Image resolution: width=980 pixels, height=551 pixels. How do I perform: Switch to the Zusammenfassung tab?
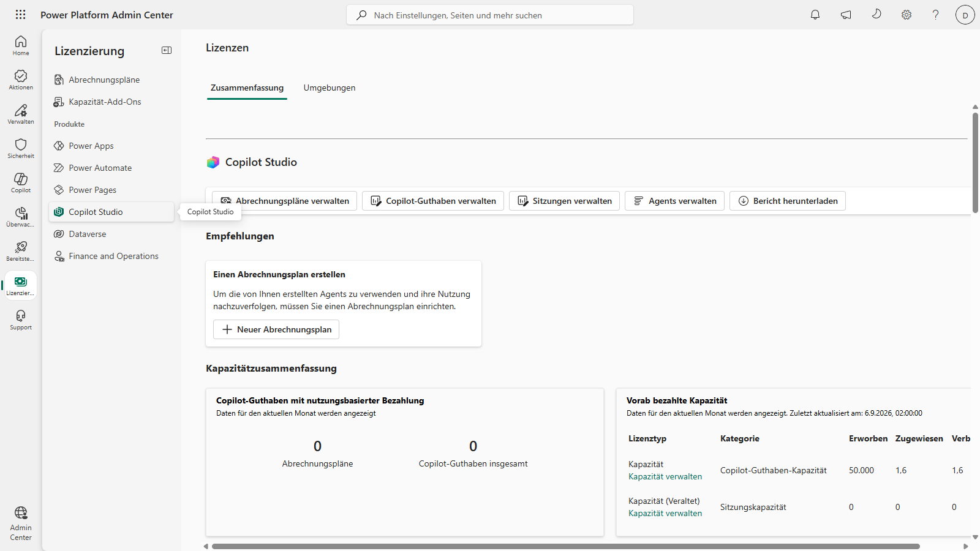(x=247, y=88)
